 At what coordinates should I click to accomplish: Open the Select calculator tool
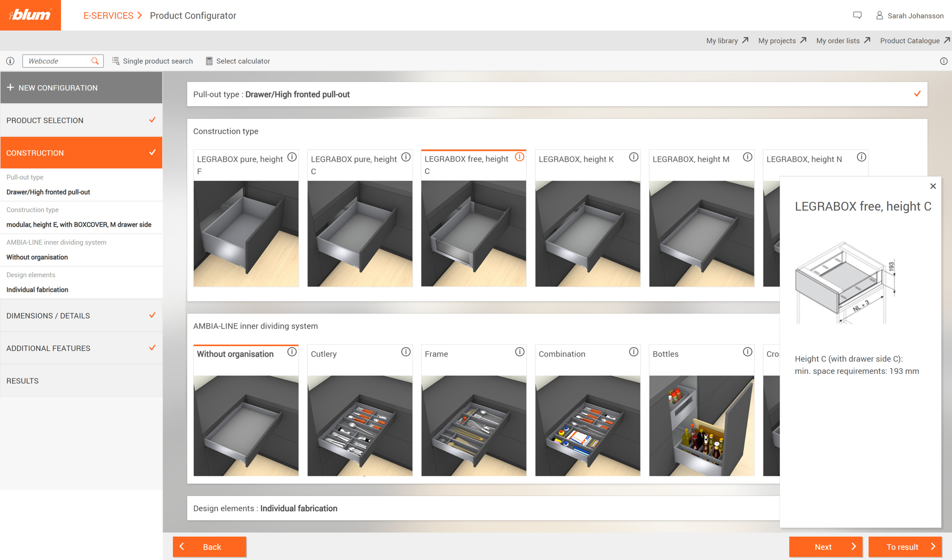[x=238, y=61]
